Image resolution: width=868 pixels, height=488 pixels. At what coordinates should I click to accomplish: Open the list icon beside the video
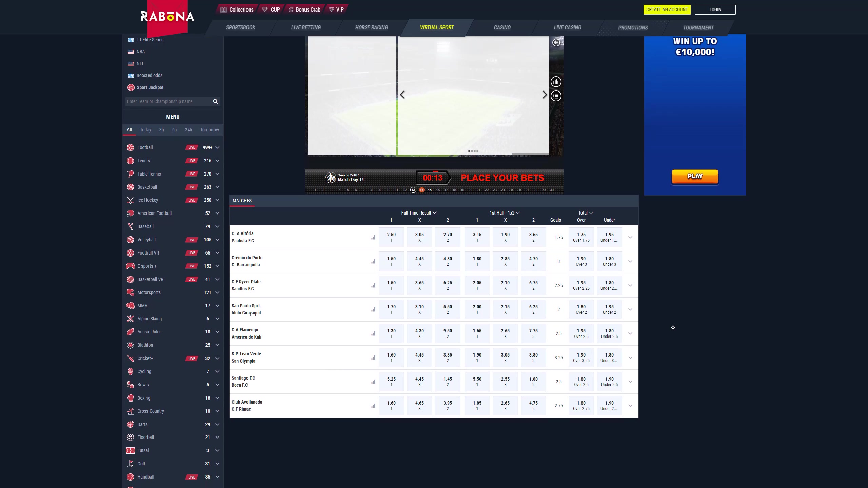coord(556,96)
